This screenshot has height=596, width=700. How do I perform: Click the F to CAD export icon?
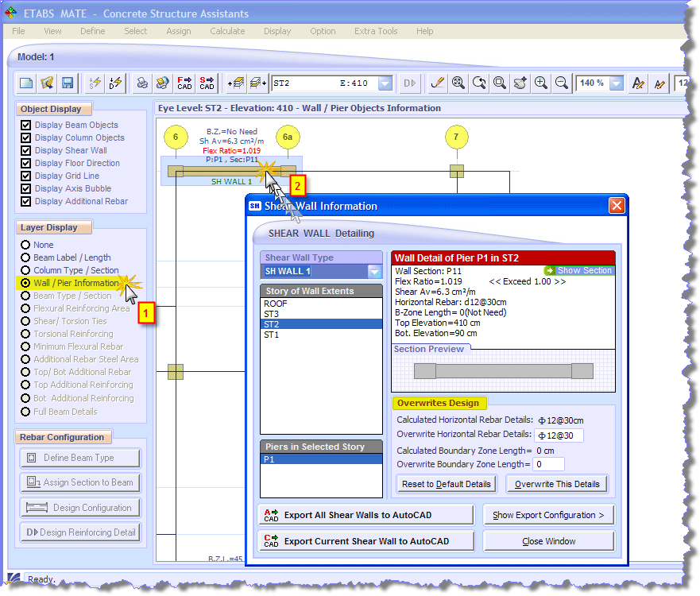pyautogui.click(x=184, y=83)
